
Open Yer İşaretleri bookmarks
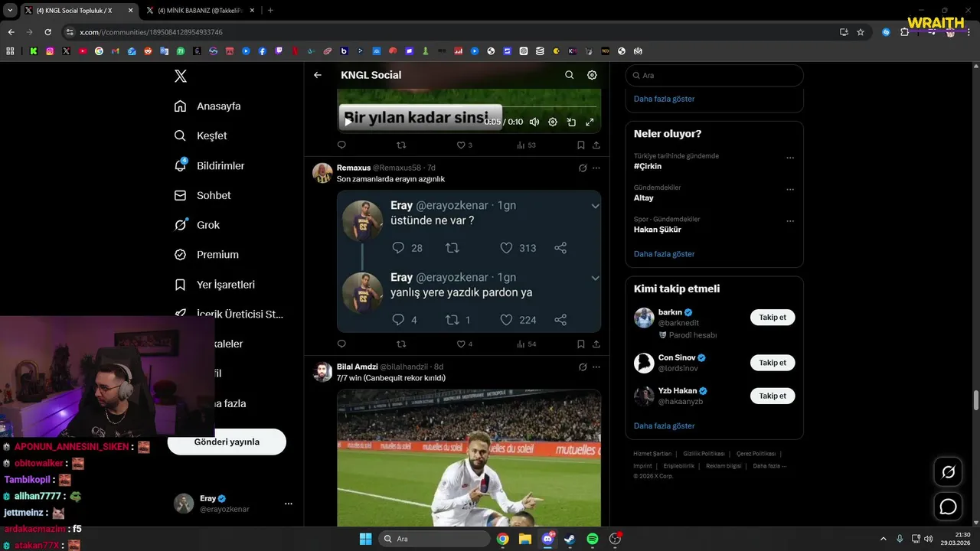(214, 285)
